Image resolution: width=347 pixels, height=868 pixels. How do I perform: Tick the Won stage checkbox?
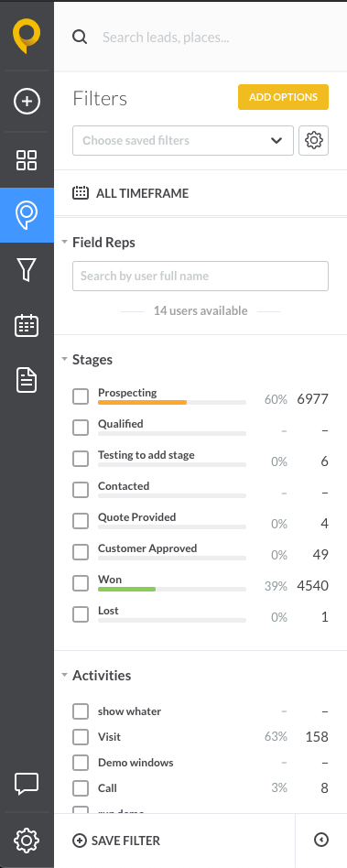81,583
